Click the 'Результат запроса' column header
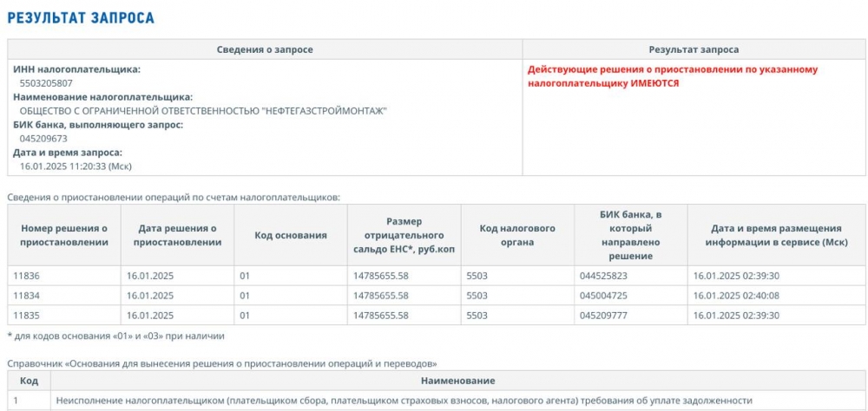 click(x=694, y=49)
